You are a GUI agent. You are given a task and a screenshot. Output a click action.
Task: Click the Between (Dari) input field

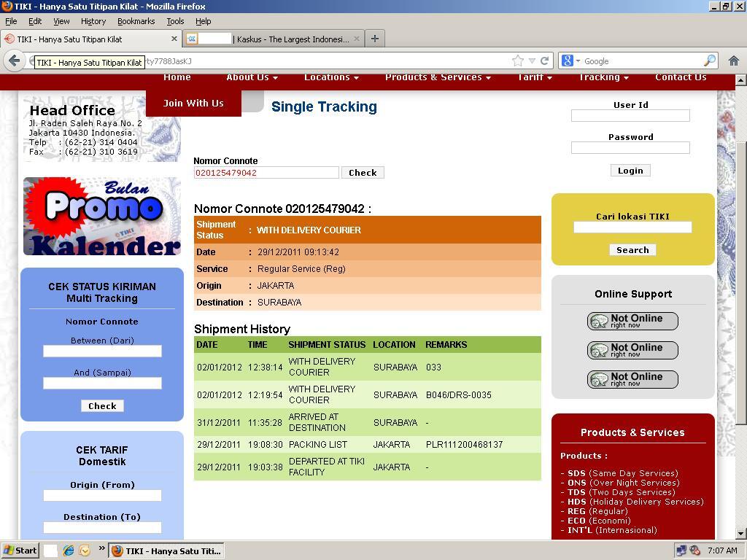point(102,351)
